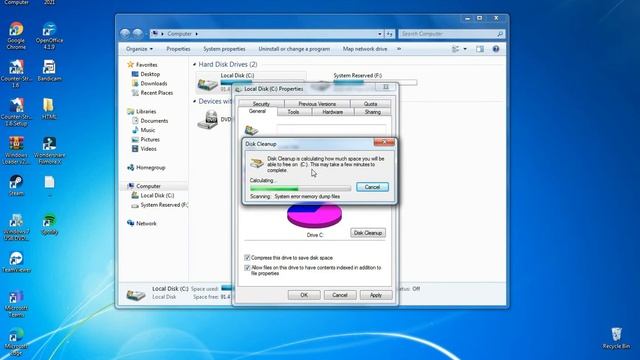Toggle the Explorer preview pane icon
640x360 pixels.
pyautogui.click(x=480, y=49)
